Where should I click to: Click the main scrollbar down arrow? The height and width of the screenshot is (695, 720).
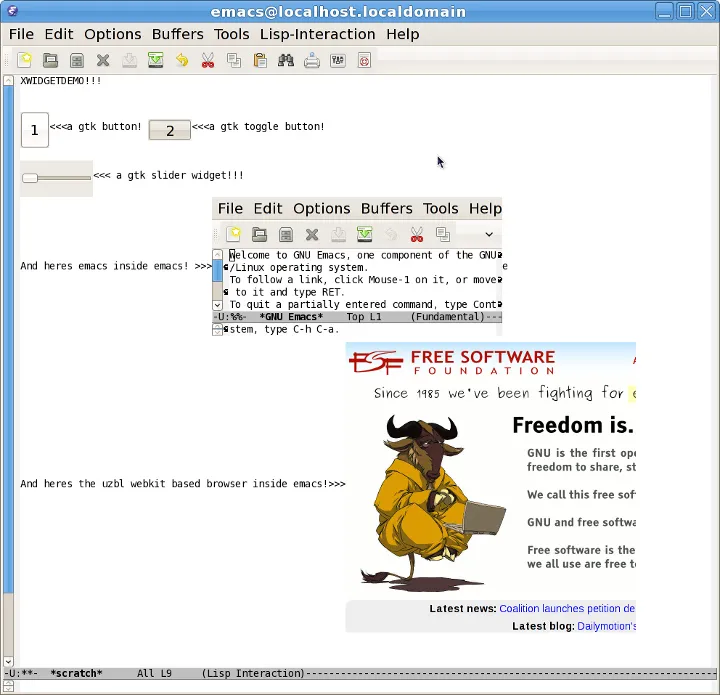click(8, 661)
